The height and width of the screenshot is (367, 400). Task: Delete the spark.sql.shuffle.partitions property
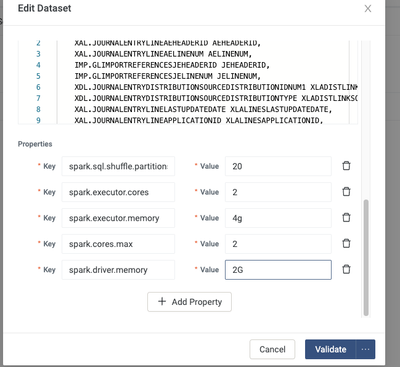(346, 166)
